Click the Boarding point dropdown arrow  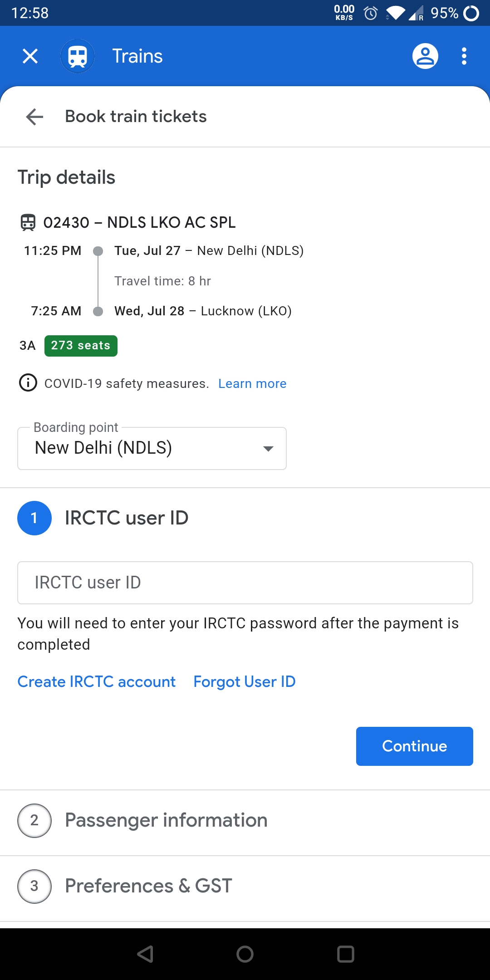pyautogui.click(x=268, y=449)
